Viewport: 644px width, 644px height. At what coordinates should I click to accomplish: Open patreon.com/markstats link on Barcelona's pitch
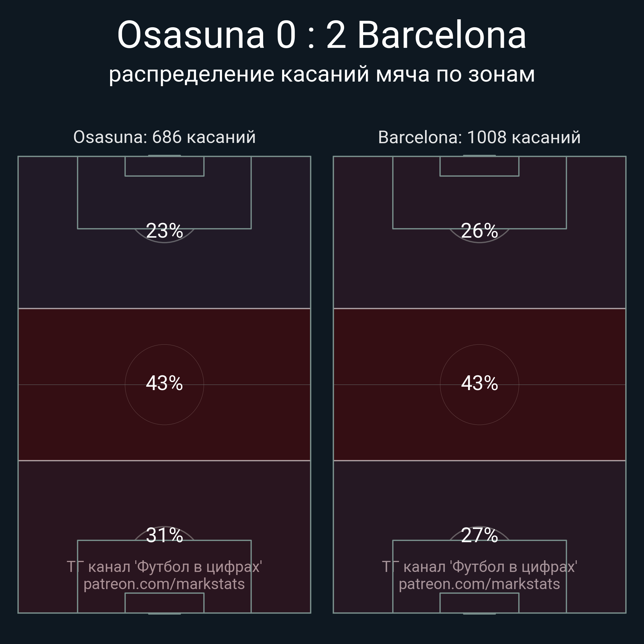[x=479, y=584]
